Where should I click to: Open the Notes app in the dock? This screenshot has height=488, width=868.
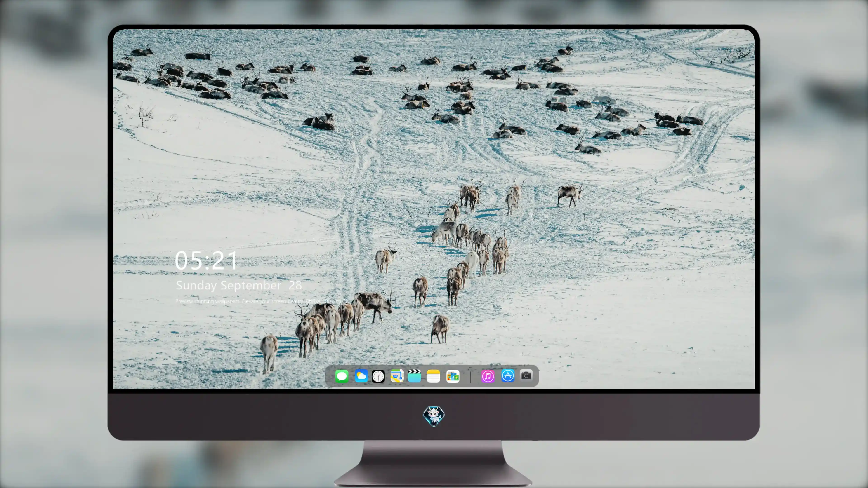[433, 376]
